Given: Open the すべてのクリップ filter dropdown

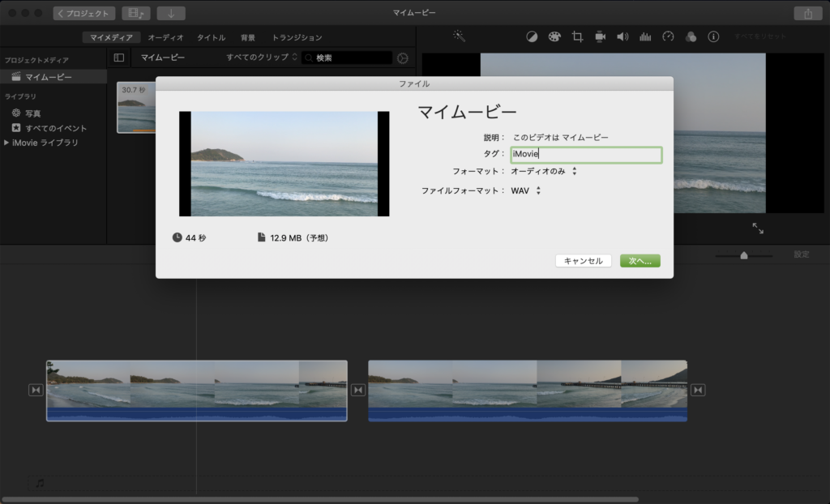Looking at the screenshot, I should pos(261,58).
